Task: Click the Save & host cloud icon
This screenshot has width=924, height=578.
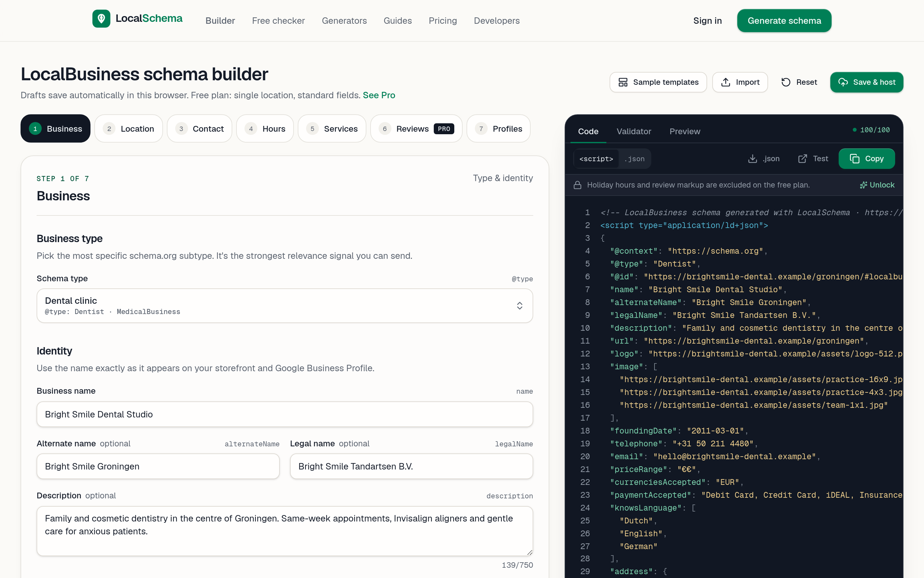Action: coord(843,82)
